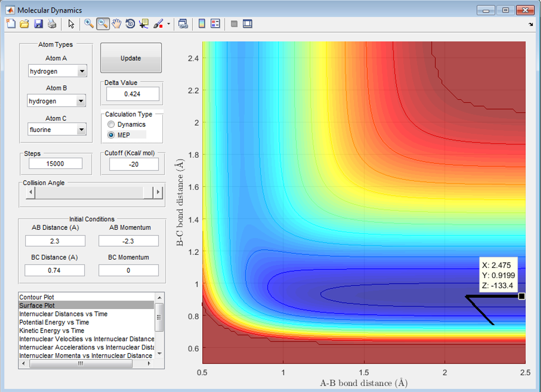Enable the Rotate 3D tool
Viewport: 541px width, 392px height.
[x=130, y=24]
